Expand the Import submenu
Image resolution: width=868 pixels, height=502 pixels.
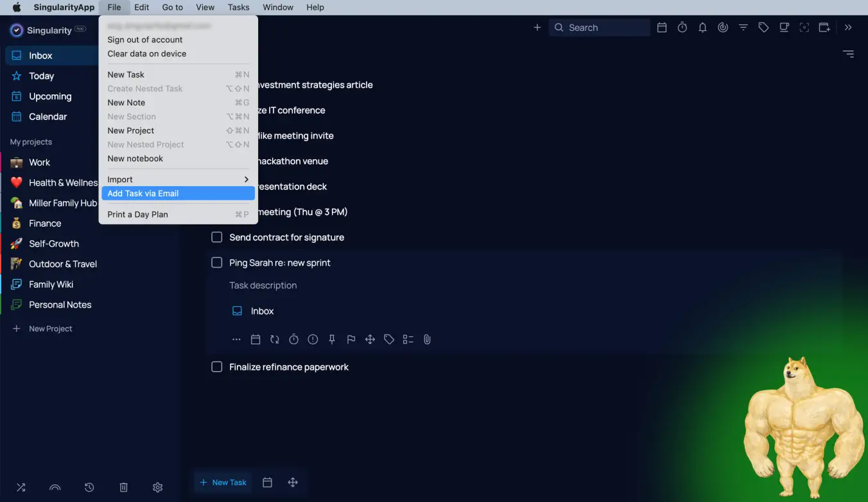pyautogui.click(x=178, y=180)
